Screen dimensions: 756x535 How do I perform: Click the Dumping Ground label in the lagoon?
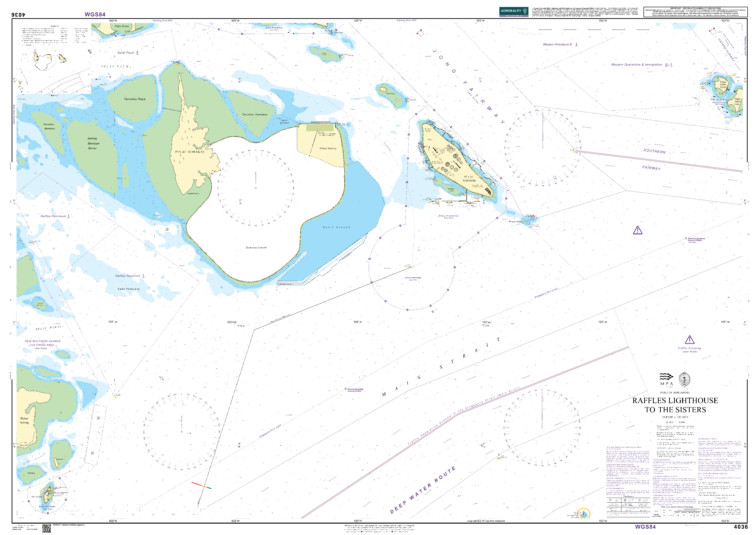[256, 247]
